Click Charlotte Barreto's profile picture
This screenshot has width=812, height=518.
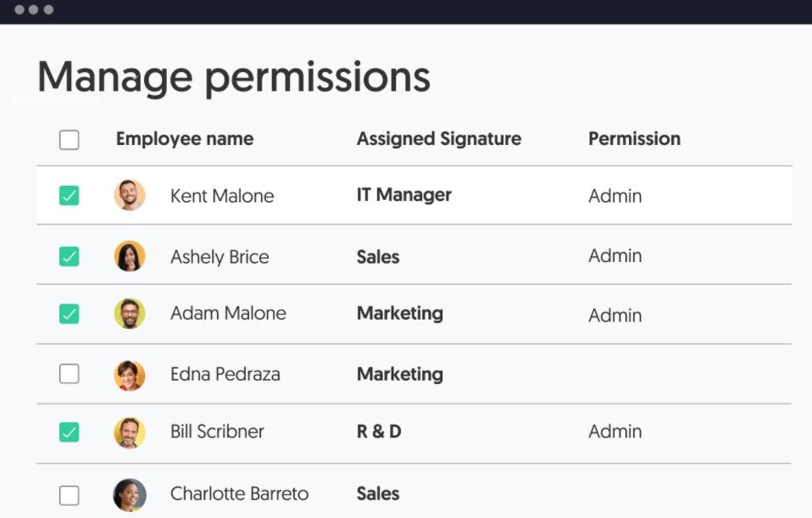coord(130,494)
